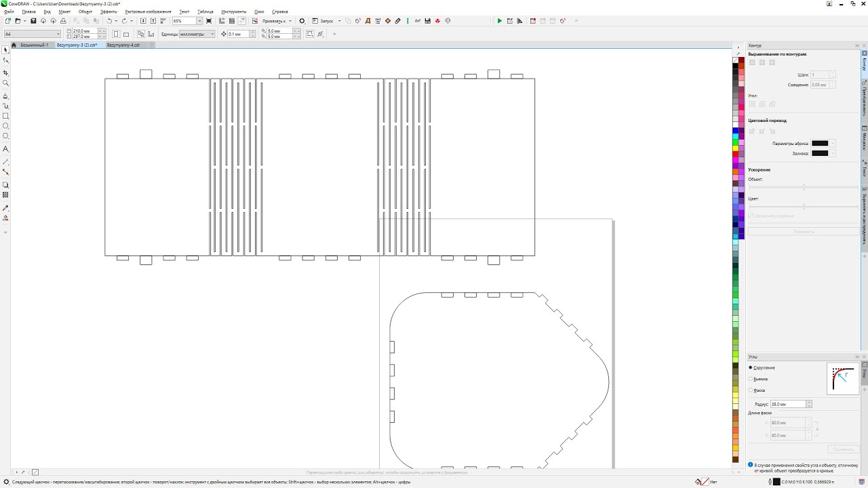The image size is (868, 488).
Task: Click the Redo arrow icon
Action: (123, 21)
